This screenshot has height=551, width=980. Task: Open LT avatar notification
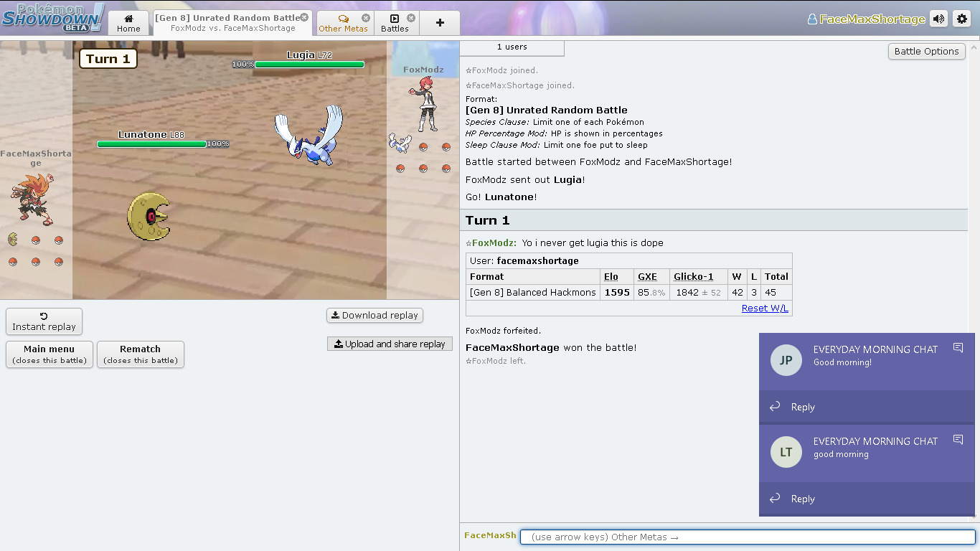pos(786,452)
